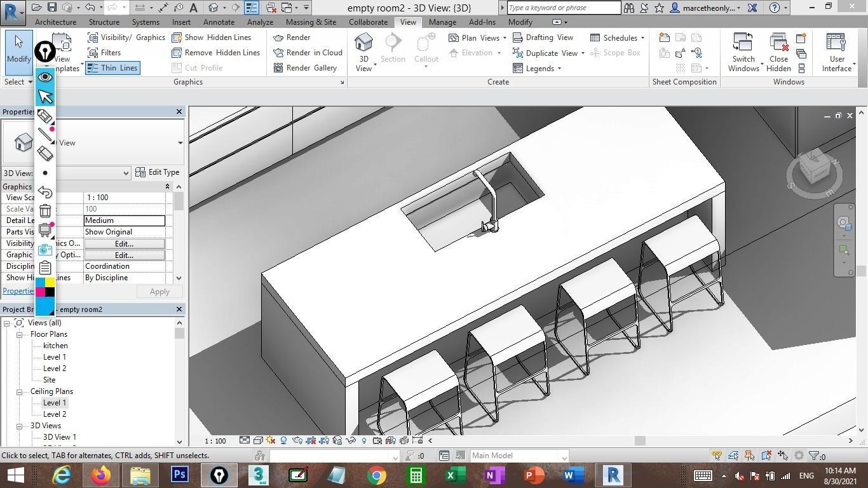This screenshot has width=868, height=488.
Task: Toggle Select Pinned Elements in the status bar
Action: pos(750,456)
